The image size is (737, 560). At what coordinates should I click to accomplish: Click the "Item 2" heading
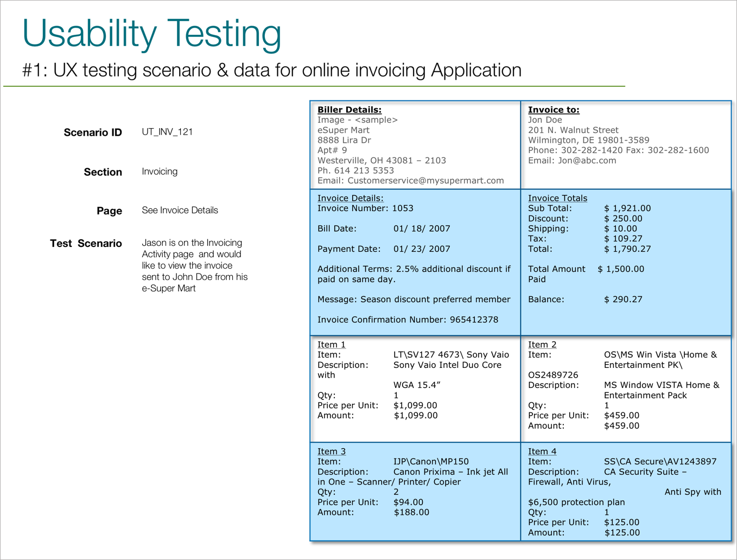tap(542, 345)
